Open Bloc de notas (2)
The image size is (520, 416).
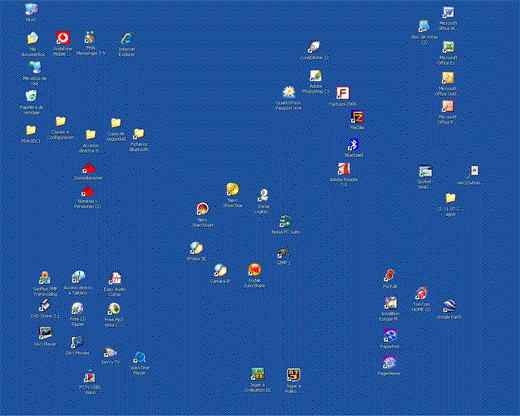424,26
